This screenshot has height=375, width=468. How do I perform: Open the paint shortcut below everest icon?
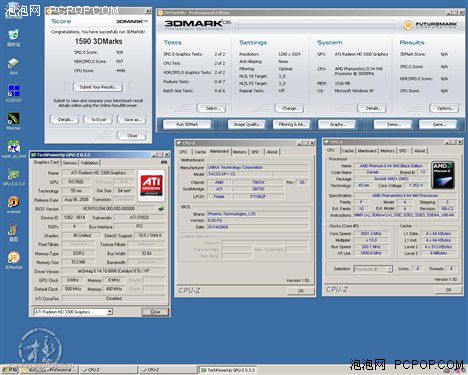tap(13, 232)
